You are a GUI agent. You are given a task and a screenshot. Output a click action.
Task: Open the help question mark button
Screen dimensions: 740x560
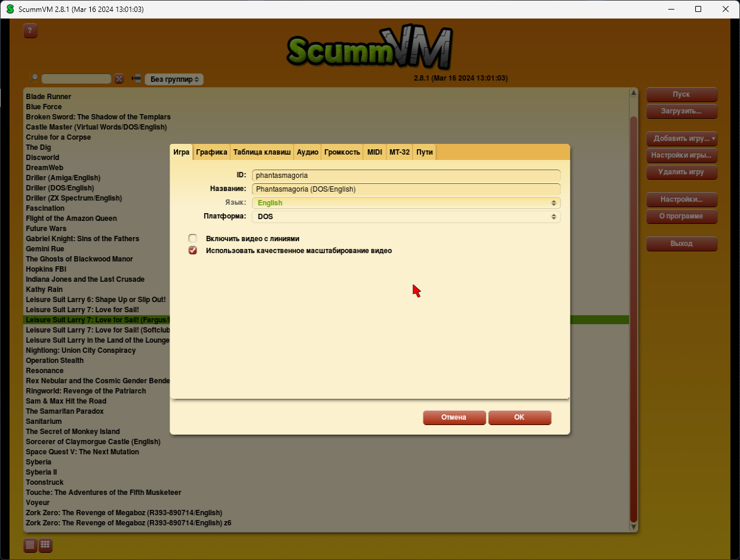(30, 31)
